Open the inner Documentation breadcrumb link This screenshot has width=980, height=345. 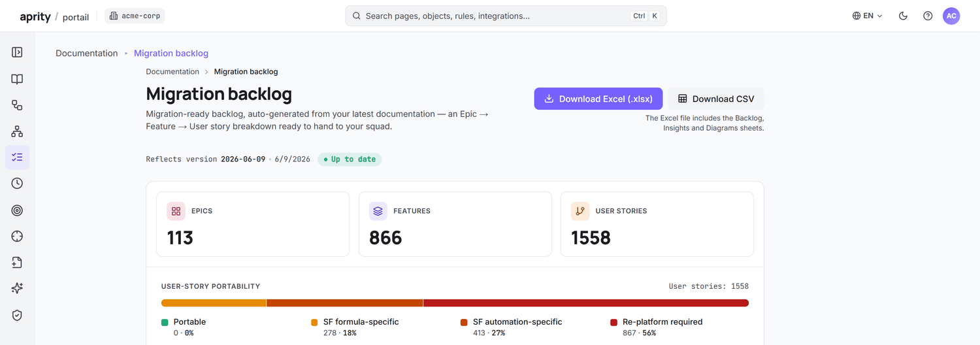[172, 71]
